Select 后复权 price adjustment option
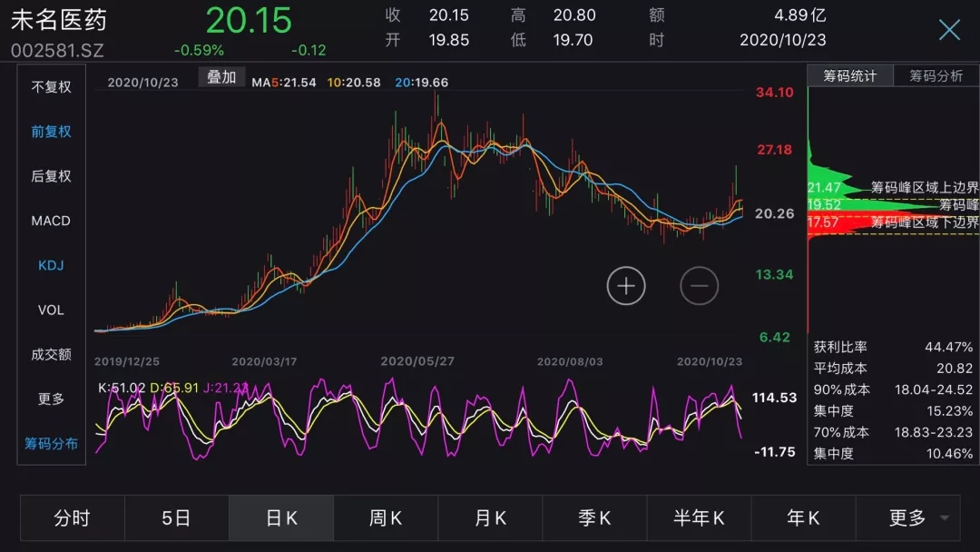 (51, 176)
